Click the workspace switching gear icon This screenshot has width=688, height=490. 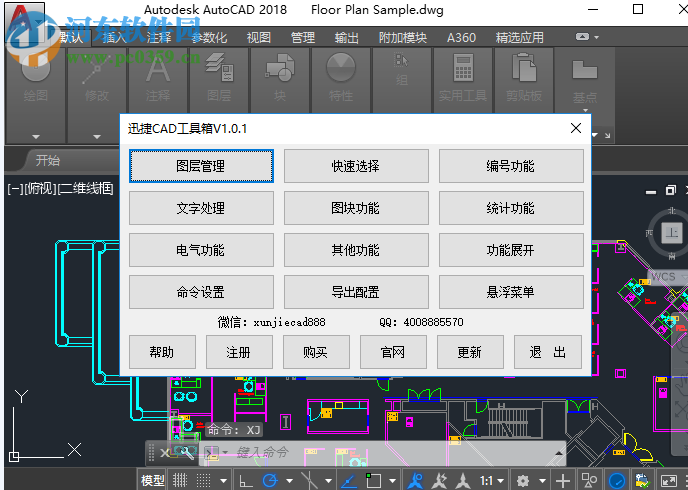pyautogui.click(x=523, y=480)
